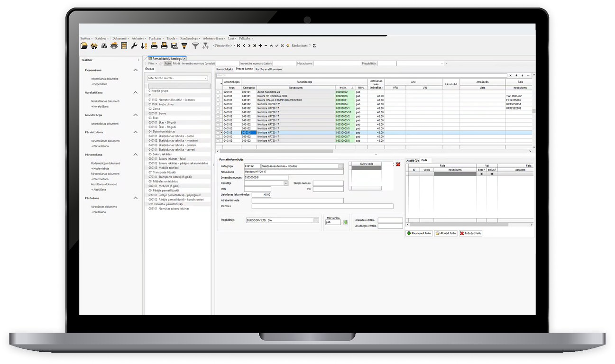The image size is (615, 364).
Task: Click the wrench settings toolbar icon
Action: (x=134, y=46)
